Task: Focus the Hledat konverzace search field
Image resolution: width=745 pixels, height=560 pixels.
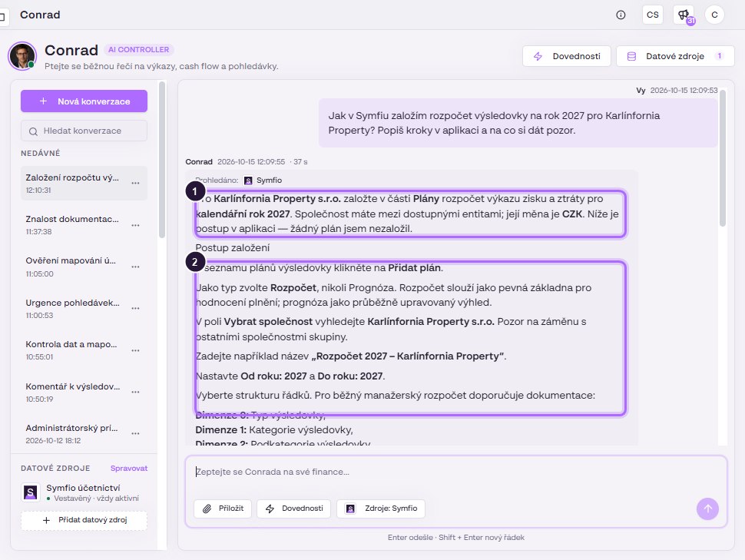Action: coord(84,131)
